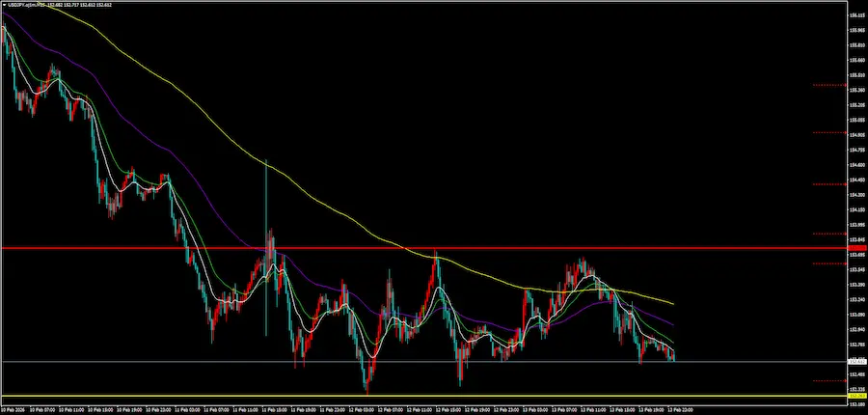This screenshot has height=415, width=868.
Task: Click the last candle on the chart
Action: (672, 357)
